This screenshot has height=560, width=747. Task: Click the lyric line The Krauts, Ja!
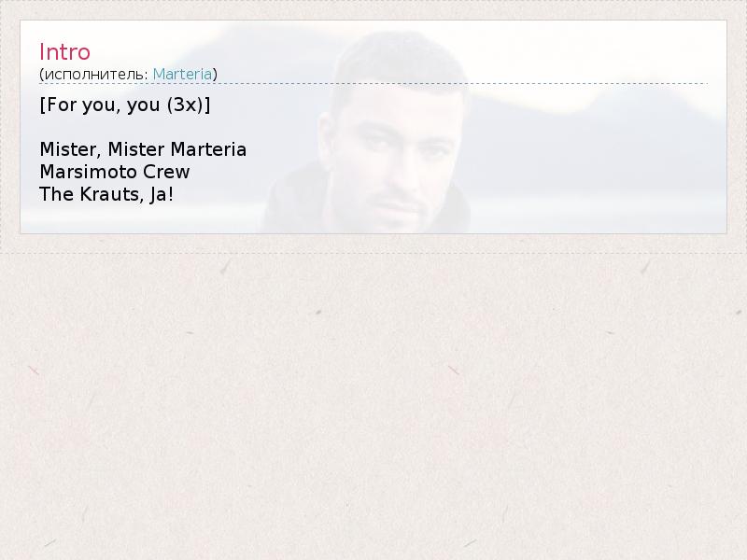[x=106, y=194]
